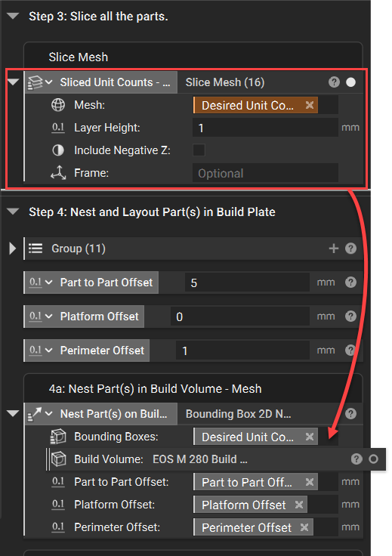Click the 4a: Nest Part(s) in Build Volume - Mesh title
This screenshot has height=556, width=392.
pos(156,388)
